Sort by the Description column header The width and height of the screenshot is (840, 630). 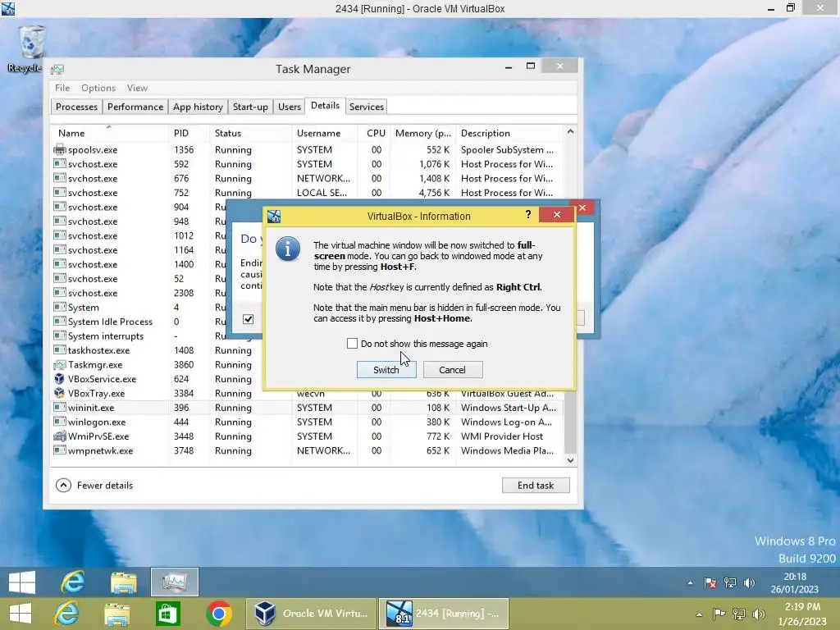tap(509, 133)
